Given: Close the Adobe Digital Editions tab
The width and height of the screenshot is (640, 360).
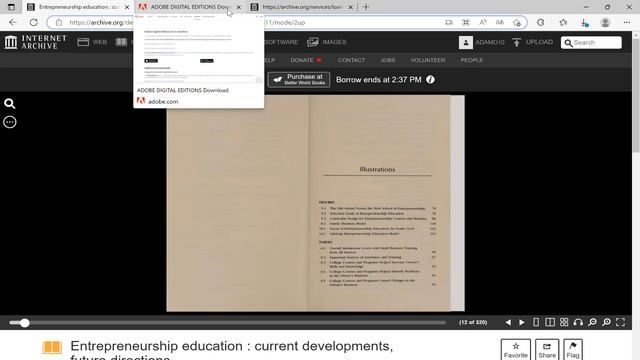Looking at the screenshot, I should [x=239, y=7].
